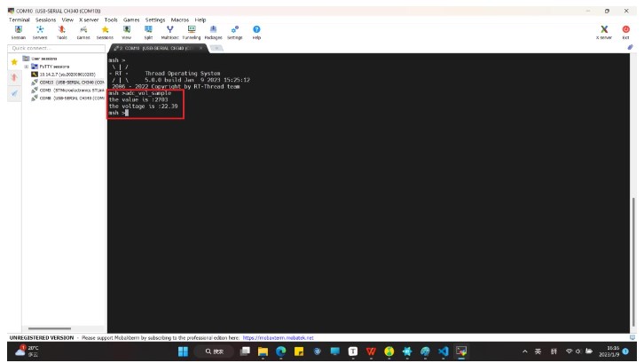The height and width of the screenshot is (363, 644).
Task: Click the 'UNREGISTERED VERSION' status text
Action: tap(42, 337)
